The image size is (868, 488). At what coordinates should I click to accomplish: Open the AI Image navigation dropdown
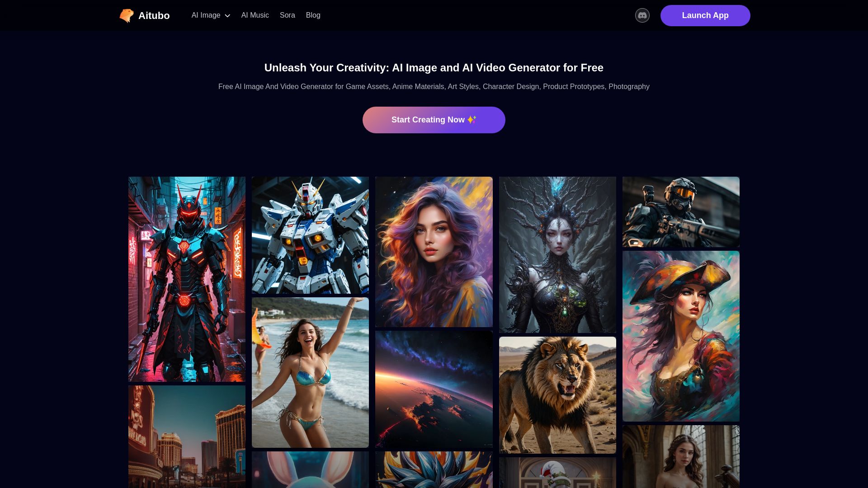click(210, 15)
